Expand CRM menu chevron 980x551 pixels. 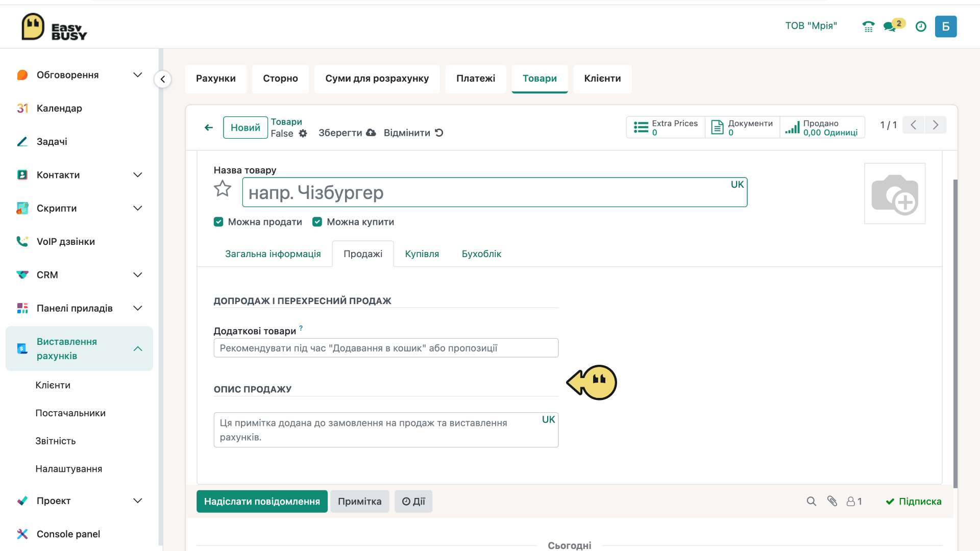click(x=138, y=275)
